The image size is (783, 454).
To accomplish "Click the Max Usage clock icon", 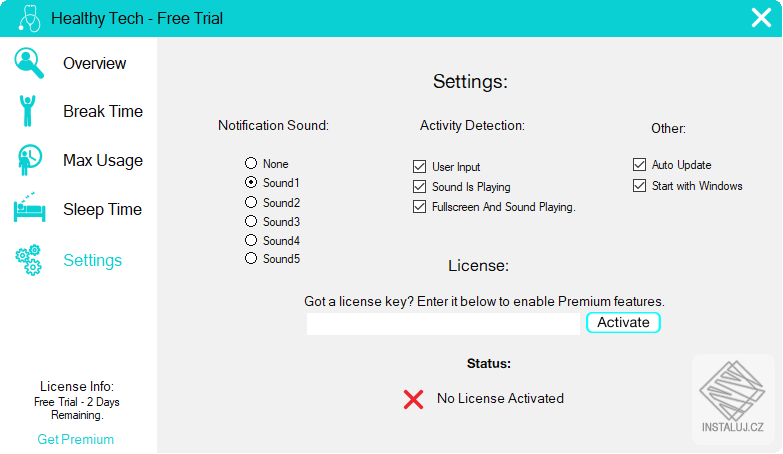I will (x=29, y=160).
